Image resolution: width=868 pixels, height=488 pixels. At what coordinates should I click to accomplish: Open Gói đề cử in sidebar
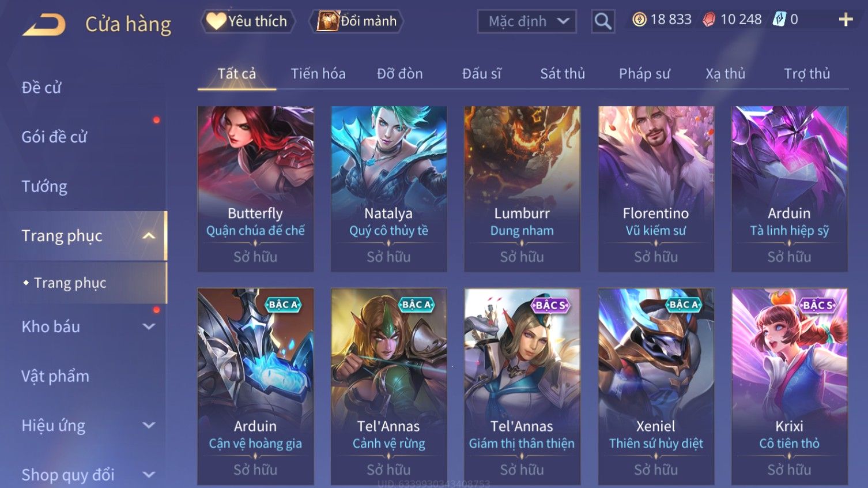[x=54, y=137]
